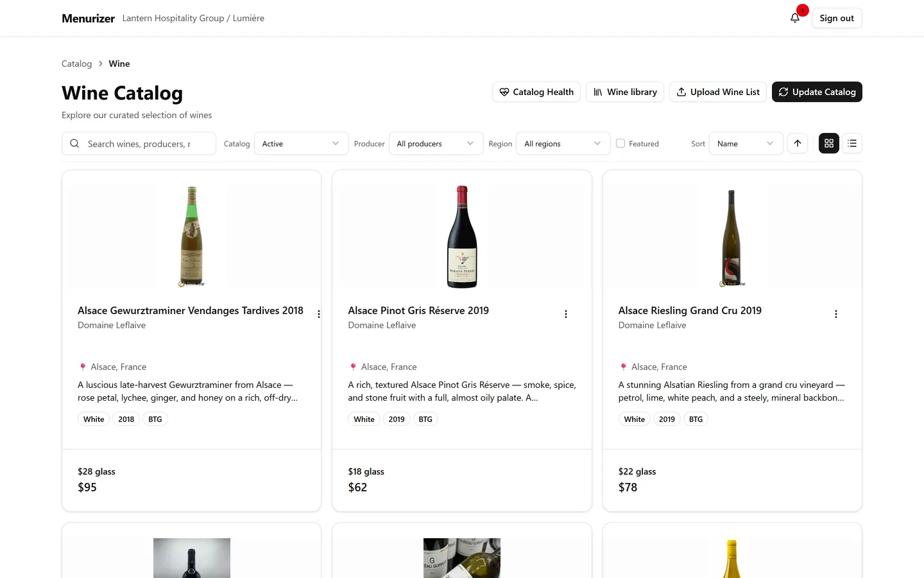Click the Menurizer logo

coord(88,18)
